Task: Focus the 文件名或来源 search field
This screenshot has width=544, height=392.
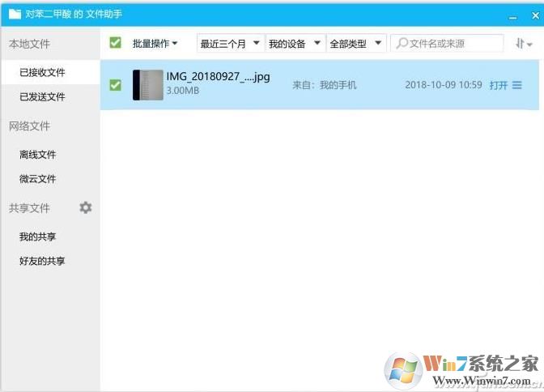Action: click(447, 44)
